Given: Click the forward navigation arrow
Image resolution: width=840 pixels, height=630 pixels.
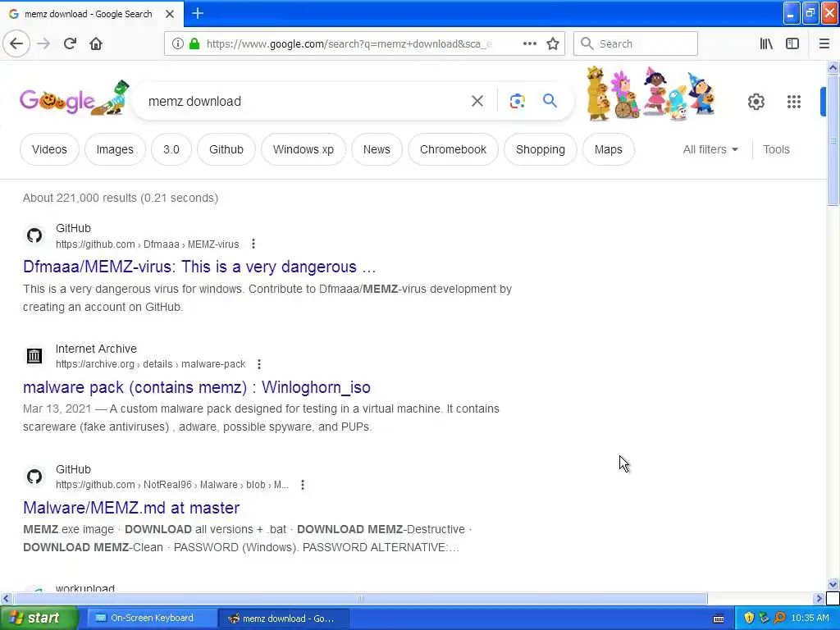Looking at the screenshot, I should point(43,43).
